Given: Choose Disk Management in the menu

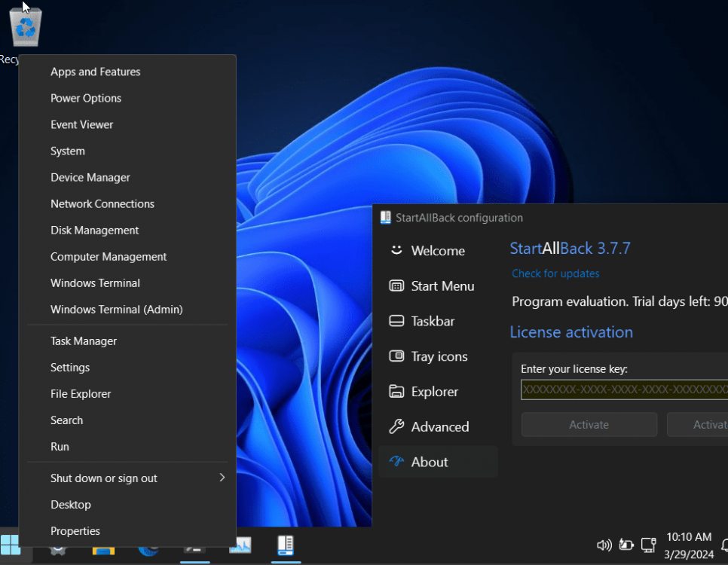Looking at the screenshot, I should point(95,231).
